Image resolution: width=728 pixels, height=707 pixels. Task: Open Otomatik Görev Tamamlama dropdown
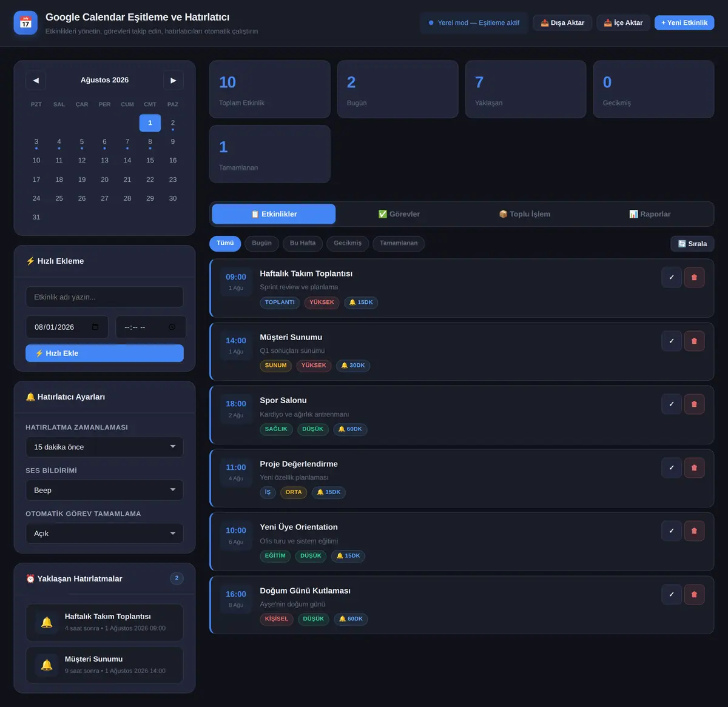104,534
